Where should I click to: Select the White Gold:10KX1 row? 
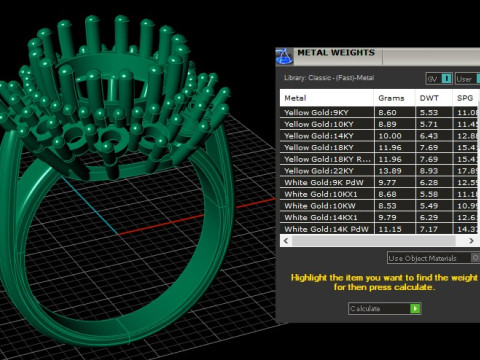tap(379, 194)
